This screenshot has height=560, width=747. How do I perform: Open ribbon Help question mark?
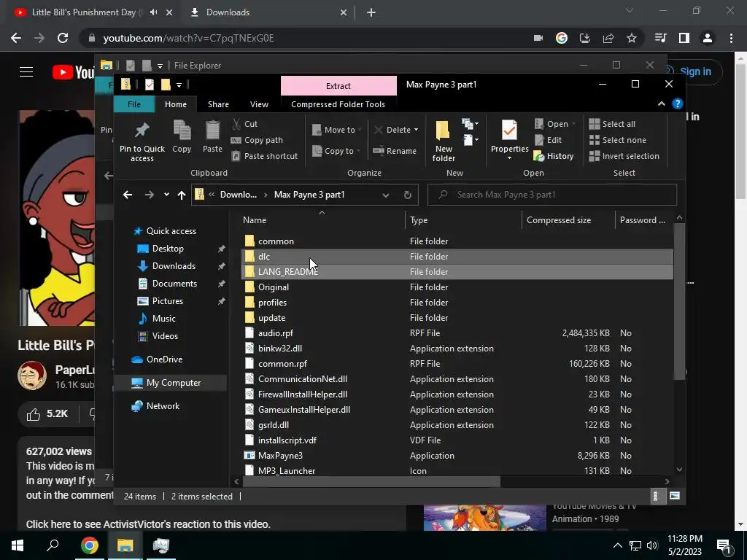(x=678, y=104)
